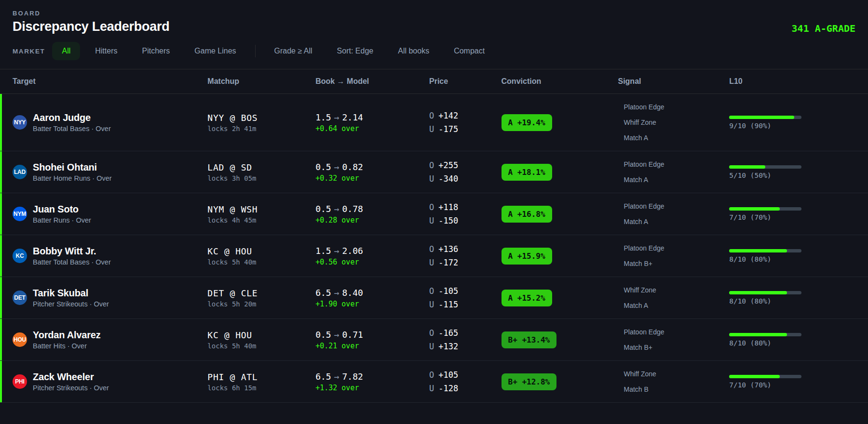Sort by Conviction column header
This screenshot has width=868, height=424.
[x=521, y=81]
